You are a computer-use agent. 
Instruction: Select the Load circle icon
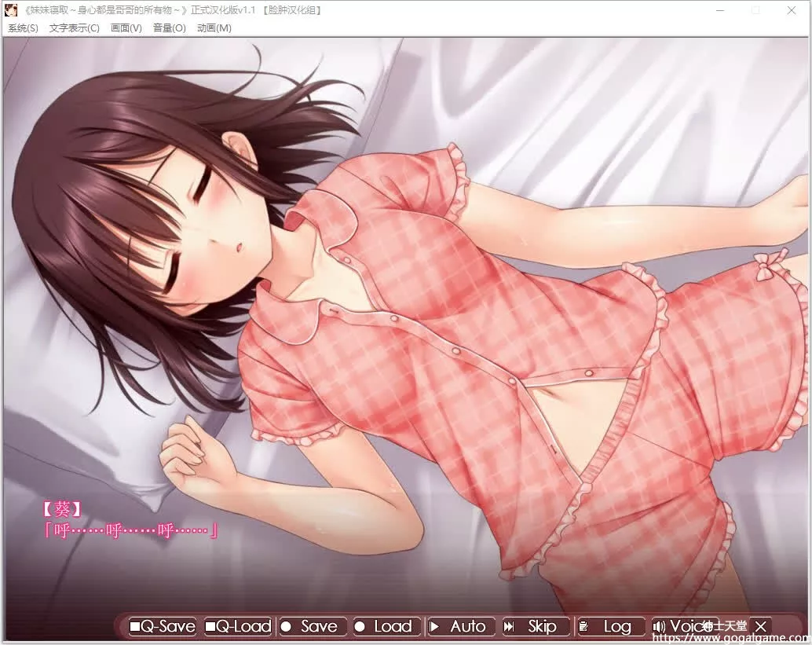[362, 626]
